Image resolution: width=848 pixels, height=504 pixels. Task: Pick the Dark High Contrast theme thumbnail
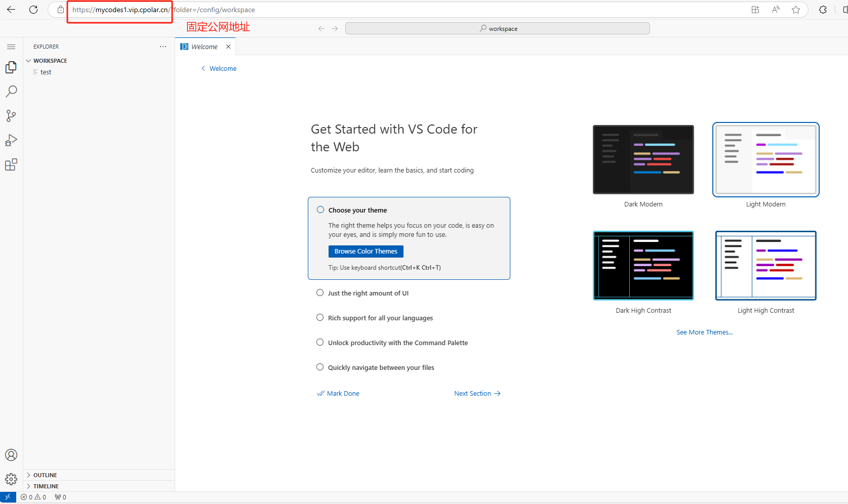point(643,266)
